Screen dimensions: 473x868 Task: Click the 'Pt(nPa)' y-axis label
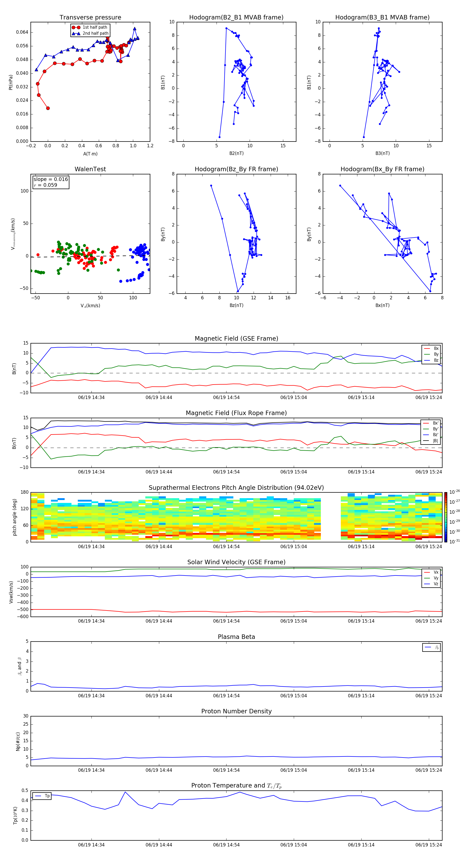tap(11, 82)
